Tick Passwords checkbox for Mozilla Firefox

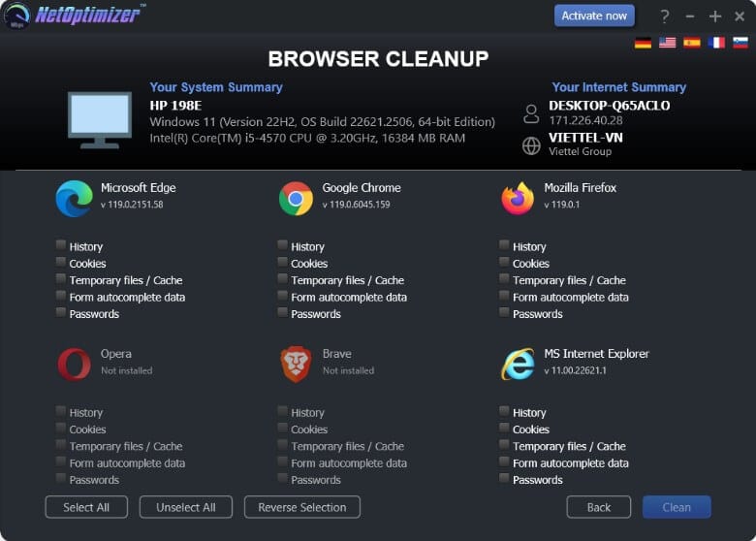click(505, 313)
